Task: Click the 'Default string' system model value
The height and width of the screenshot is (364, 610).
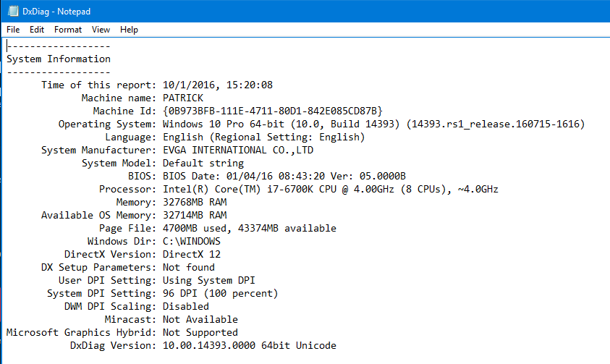Action: pyautogui.click(x=203, y=164)
